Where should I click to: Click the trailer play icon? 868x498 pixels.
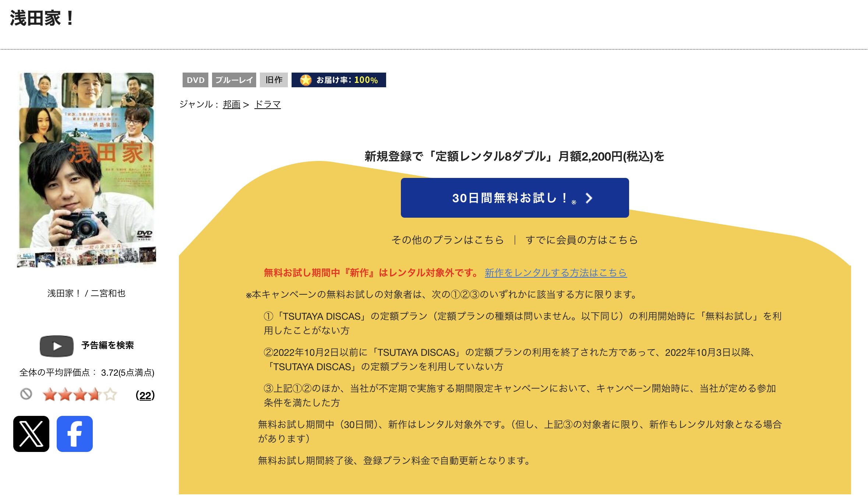(x=57, y=346)
